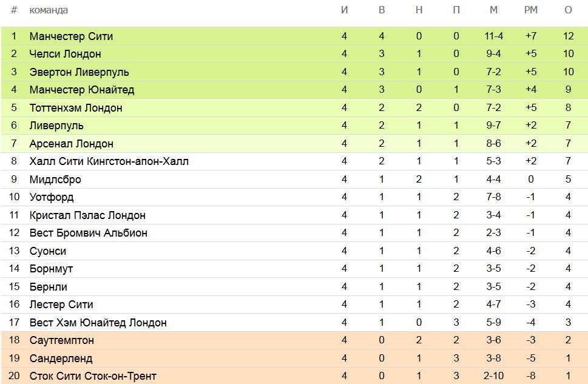The height and width of the screenshot is (384, 588).
Task: Click Сток Сити Сток-он-Трент team name
Action: (x=93, y=376)
